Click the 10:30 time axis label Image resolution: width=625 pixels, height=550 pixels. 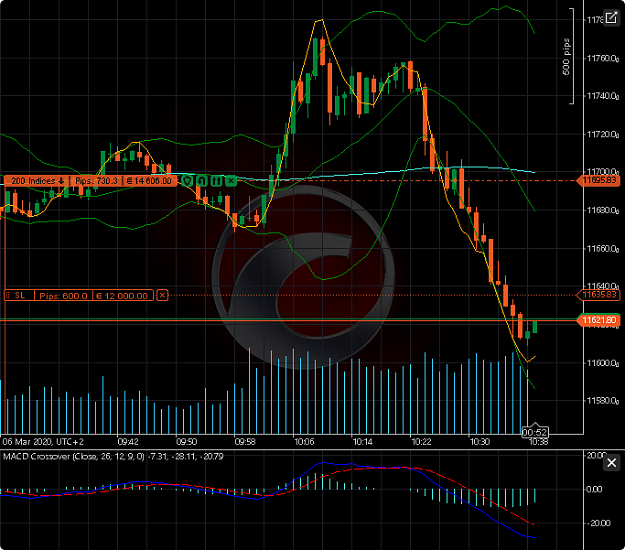[x=480, y=442]
